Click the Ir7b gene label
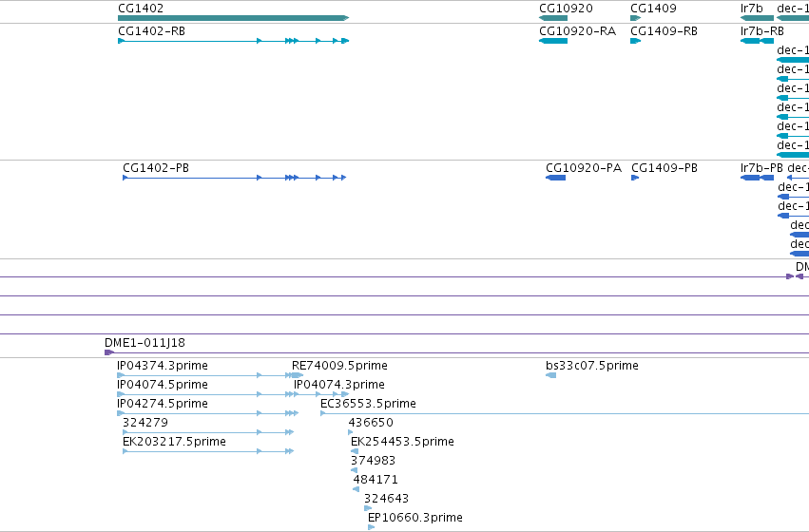Image resolution: width=809 pixels, height=532 pixels. point(751,9)
